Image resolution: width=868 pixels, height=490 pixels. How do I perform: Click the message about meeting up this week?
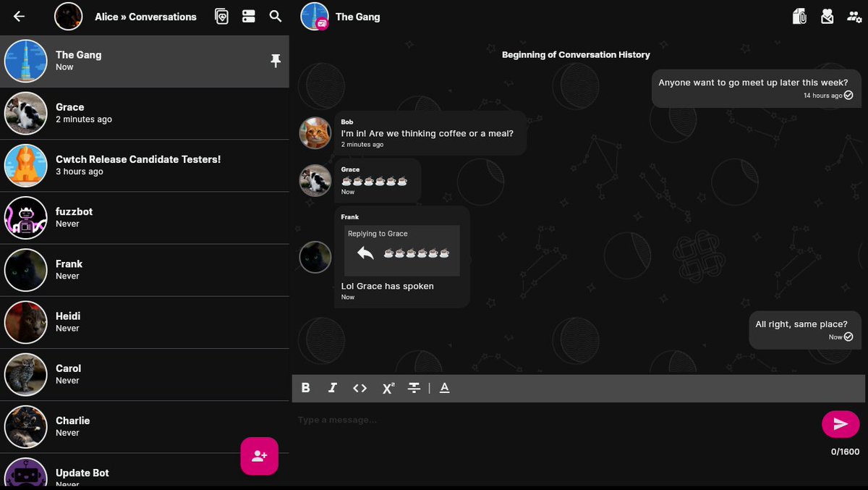(756, 88)
